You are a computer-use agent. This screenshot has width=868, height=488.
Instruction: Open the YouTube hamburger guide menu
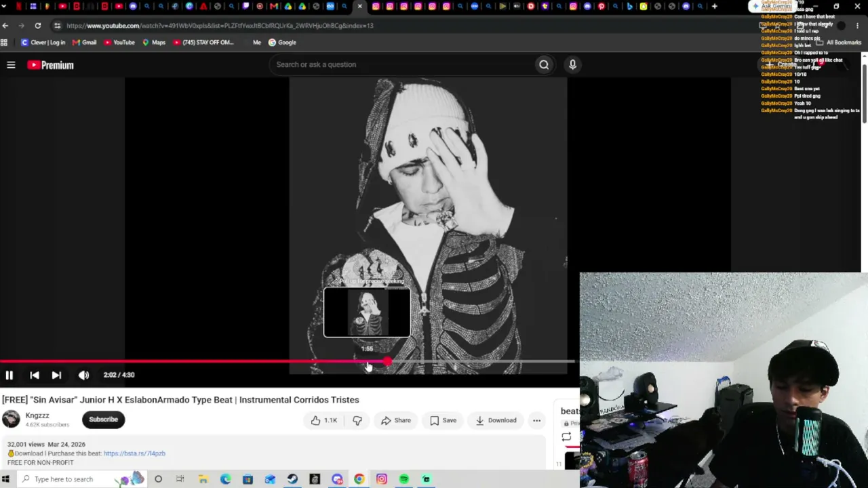pos(11,65)
